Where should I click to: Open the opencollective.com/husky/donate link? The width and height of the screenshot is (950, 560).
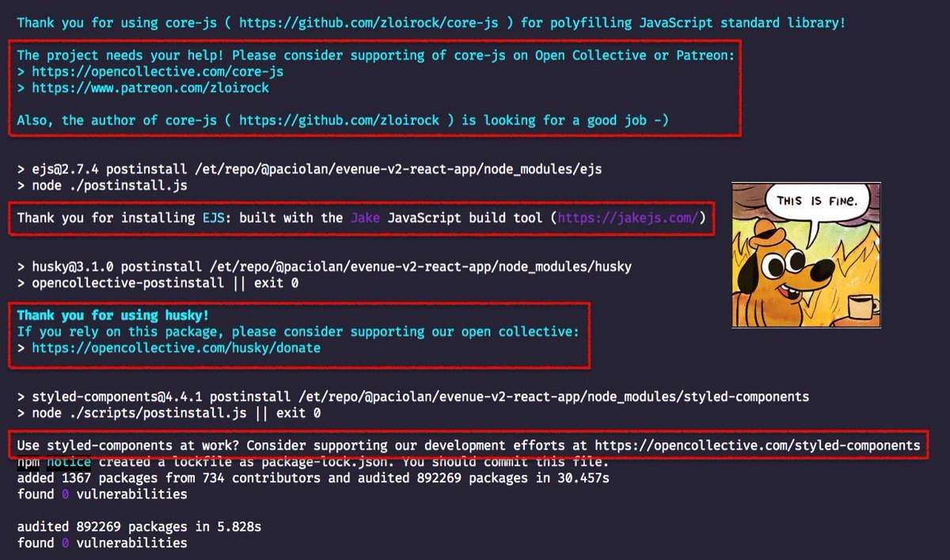pos(176,347)
